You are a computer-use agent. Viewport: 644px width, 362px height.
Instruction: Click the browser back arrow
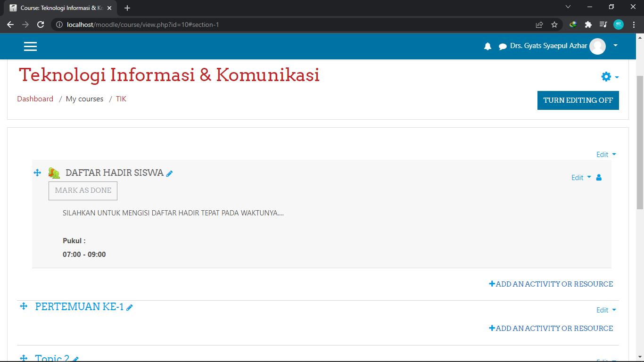point(10,25)
